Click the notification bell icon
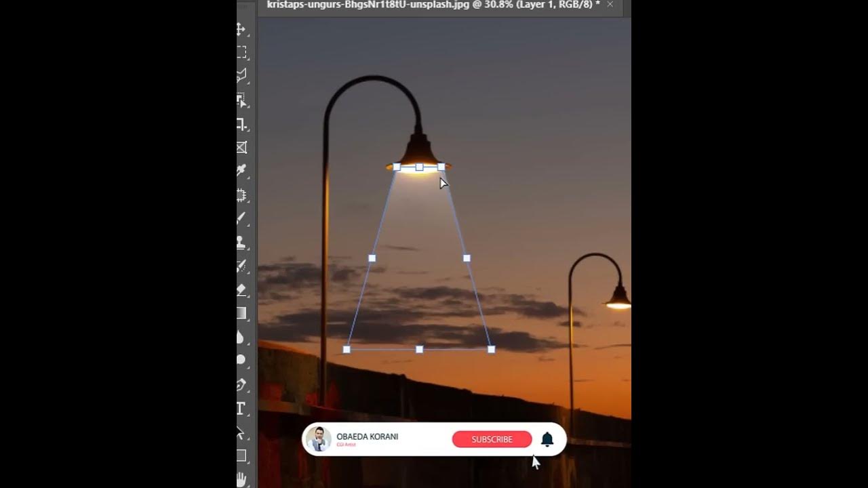The width and height of the screenshot is (868, 488). [547, 439]
